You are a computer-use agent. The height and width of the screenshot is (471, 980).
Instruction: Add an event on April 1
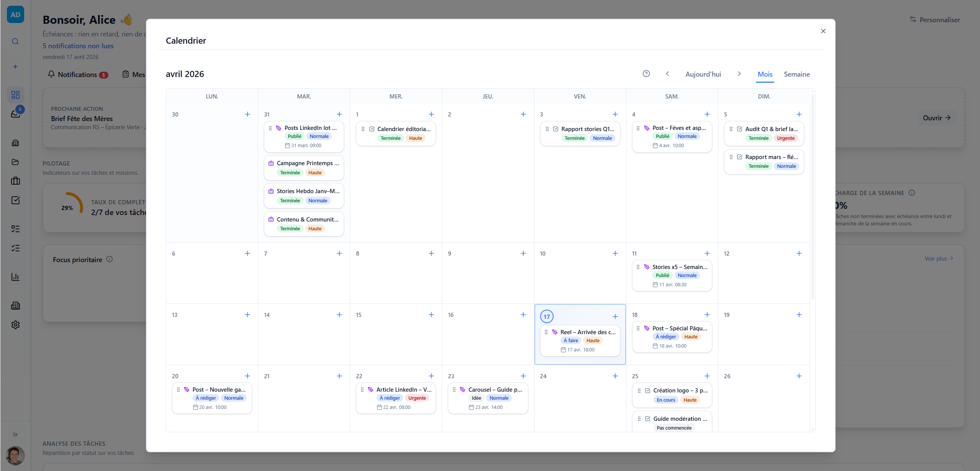click(431, 114)
